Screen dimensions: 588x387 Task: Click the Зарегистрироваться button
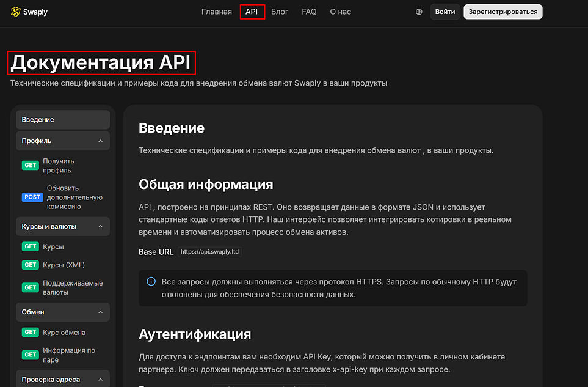pyautogui.click(x=503, y=12)
